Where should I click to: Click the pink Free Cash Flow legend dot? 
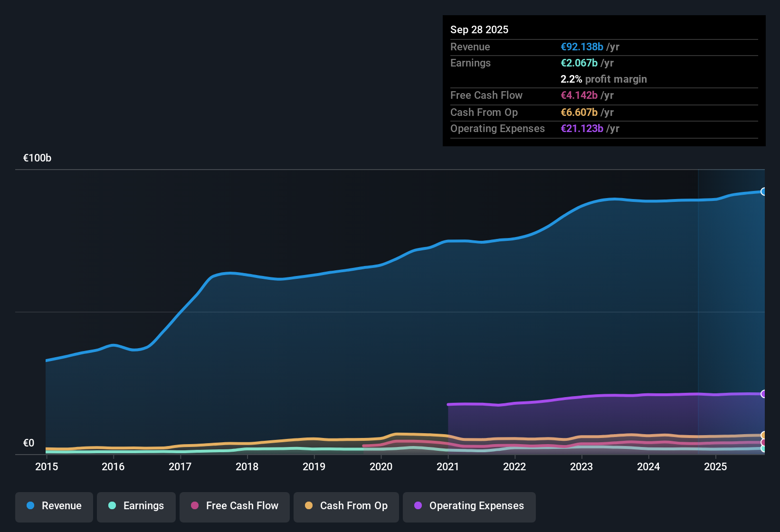point(194,506)
